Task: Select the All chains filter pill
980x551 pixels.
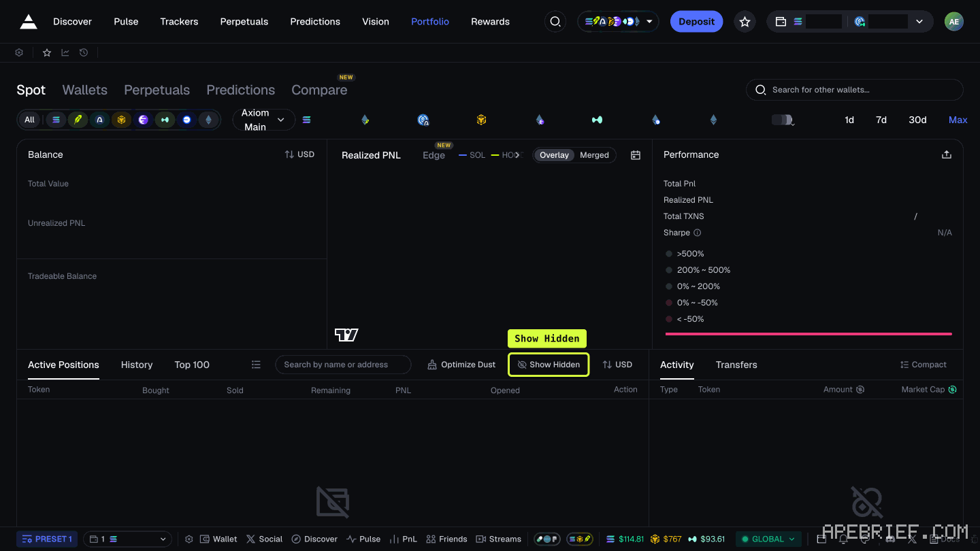Action: coord(29,120)
